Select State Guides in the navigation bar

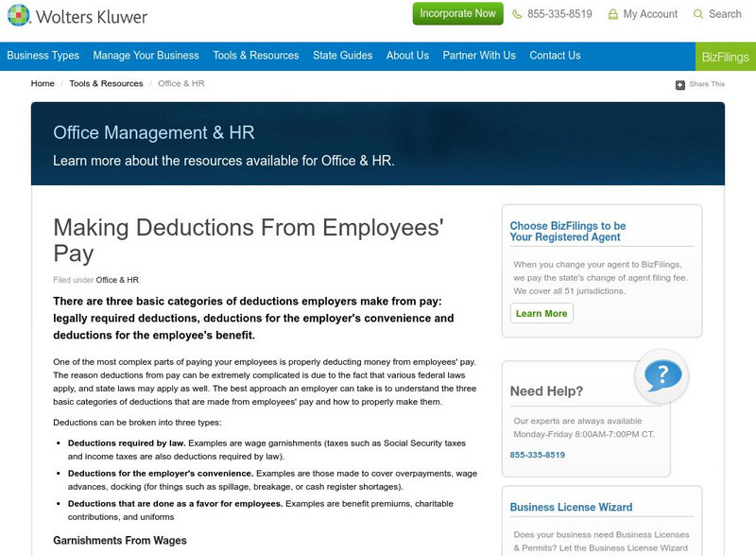click(340, 55)
